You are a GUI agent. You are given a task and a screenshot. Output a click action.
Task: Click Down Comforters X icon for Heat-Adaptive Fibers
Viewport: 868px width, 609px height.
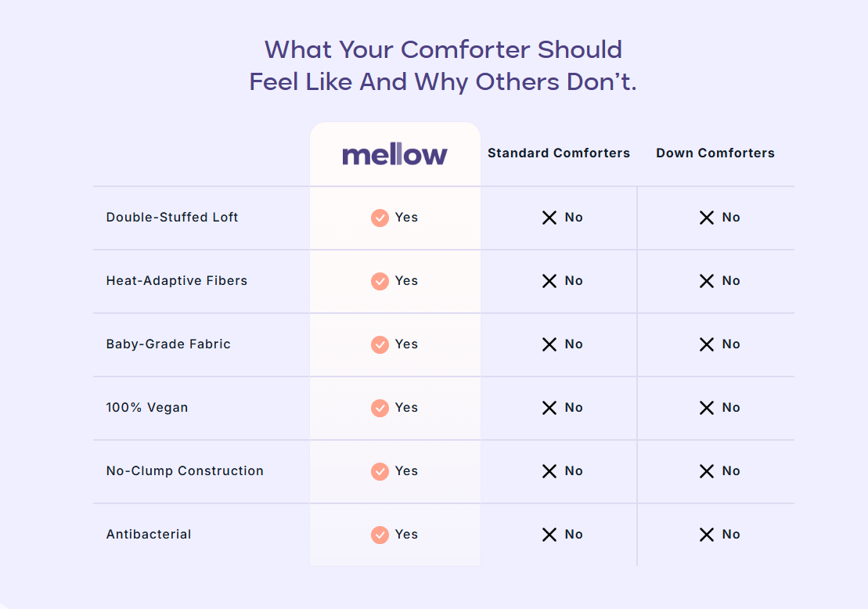707,281
